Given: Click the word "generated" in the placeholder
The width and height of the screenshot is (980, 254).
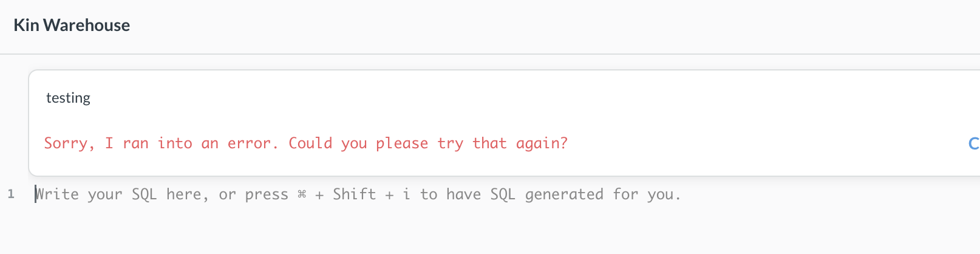Looking at the screenshot, I should [564, 194].
